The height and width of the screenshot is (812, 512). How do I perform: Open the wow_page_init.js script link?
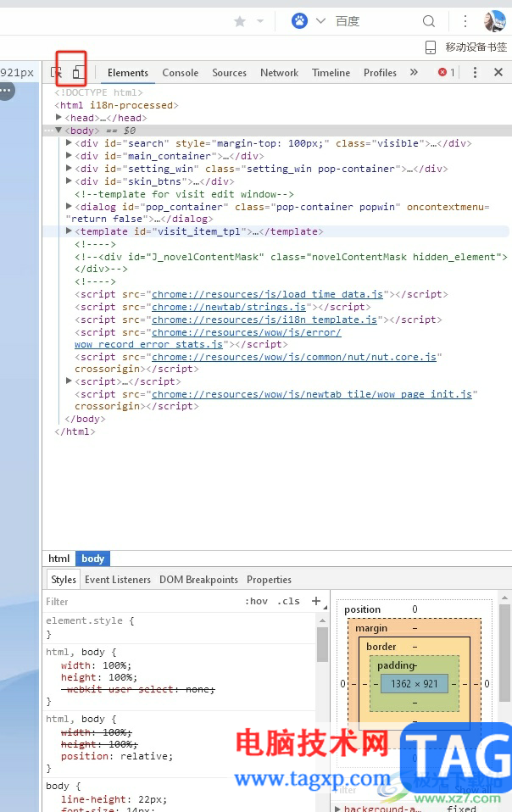[x=312, y=394]
